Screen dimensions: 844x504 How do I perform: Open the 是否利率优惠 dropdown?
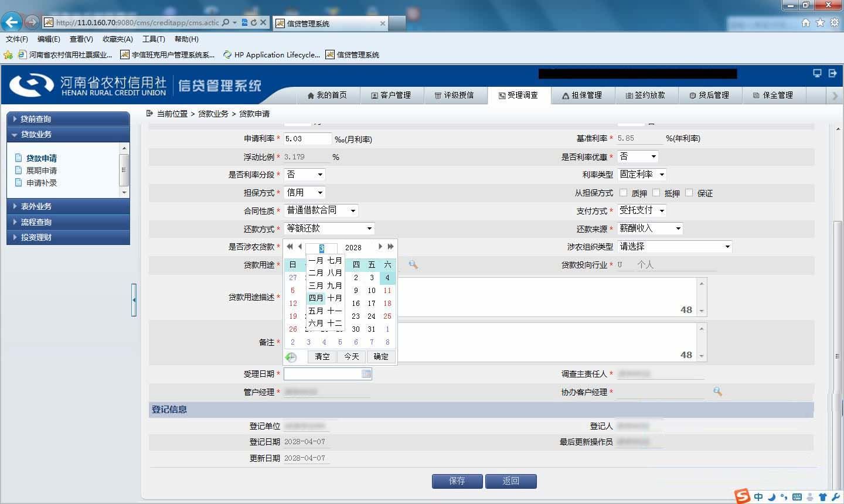[638, 156]
